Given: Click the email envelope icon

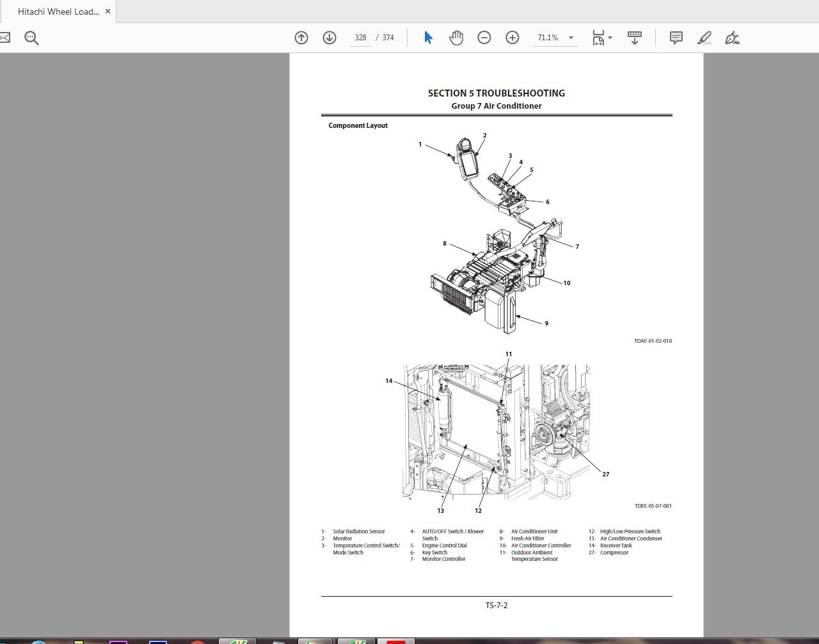Looking at the screenshot, I should click(x=4, y=38).
